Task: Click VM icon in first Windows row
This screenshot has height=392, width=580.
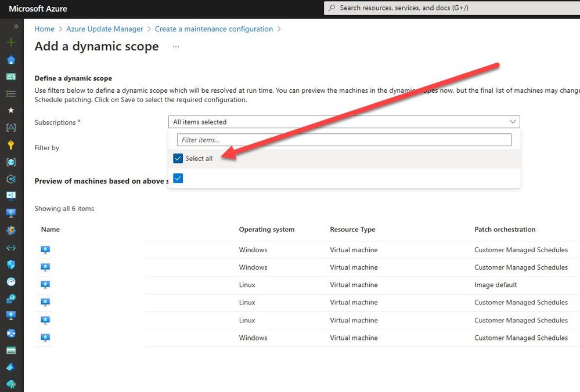Action: click(45, 250)
